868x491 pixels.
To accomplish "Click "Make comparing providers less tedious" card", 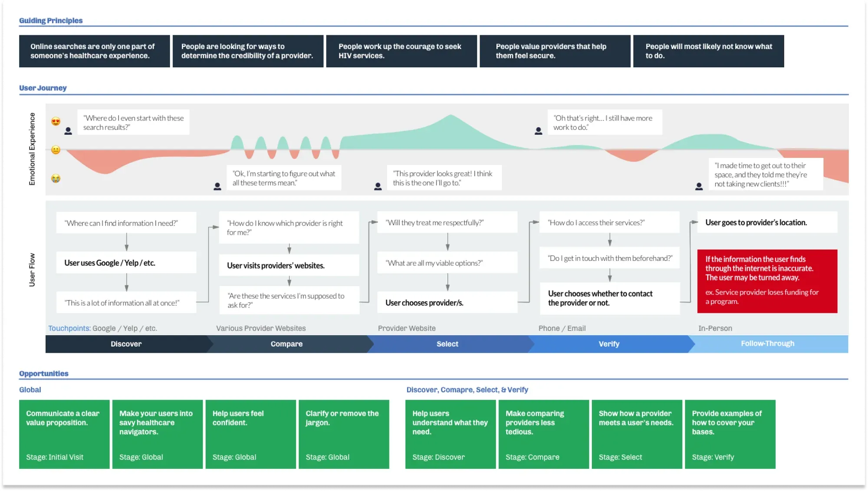I will [544, 434].
